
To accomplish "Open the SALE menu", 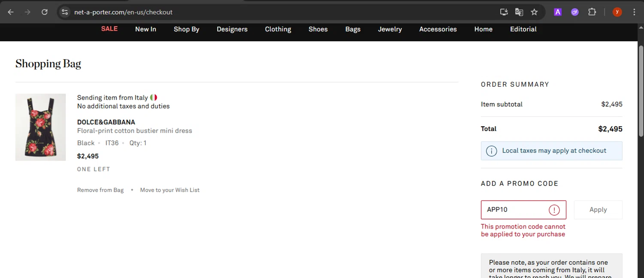I will tap(109, 29).
